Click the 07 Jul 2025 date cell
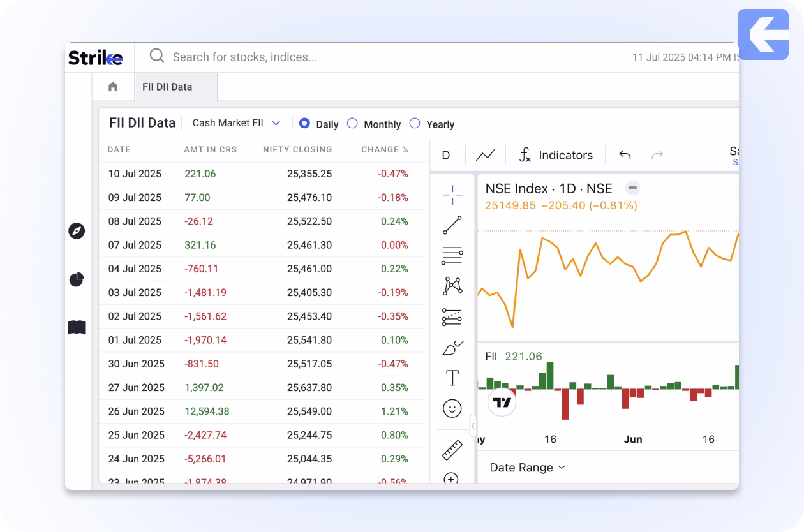The image size is (804, 532). point(135,245)
